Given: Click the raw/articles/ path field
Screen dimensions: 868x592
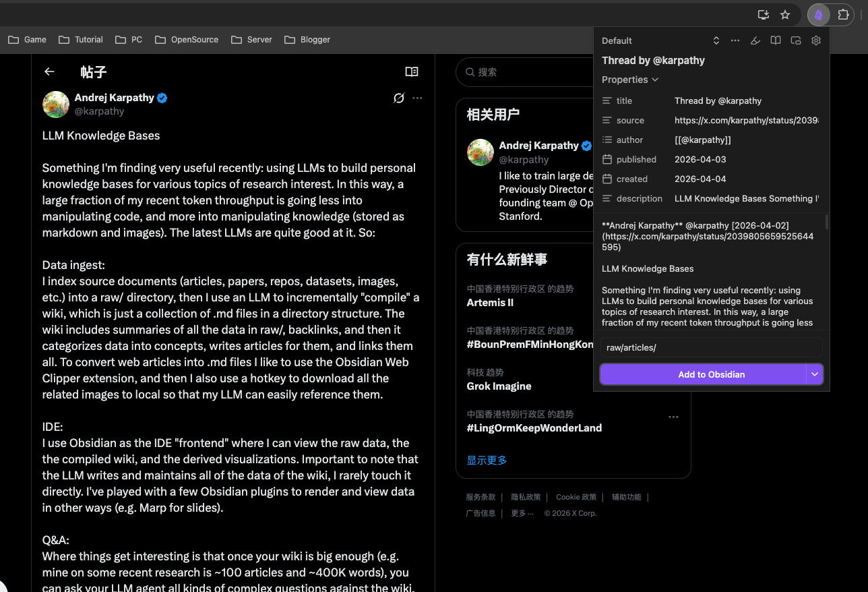Looking at the screenshot, I should point(711,347).
